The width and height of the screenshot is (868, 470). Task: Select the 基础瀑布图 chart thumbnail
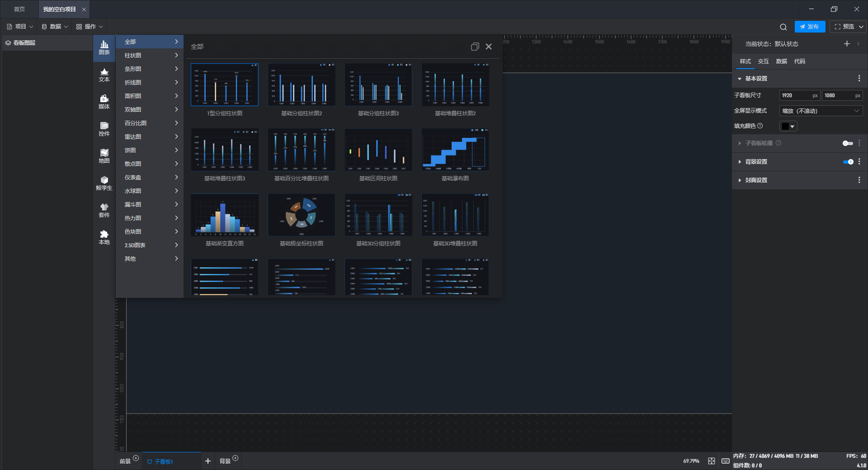tap(455, 150)
